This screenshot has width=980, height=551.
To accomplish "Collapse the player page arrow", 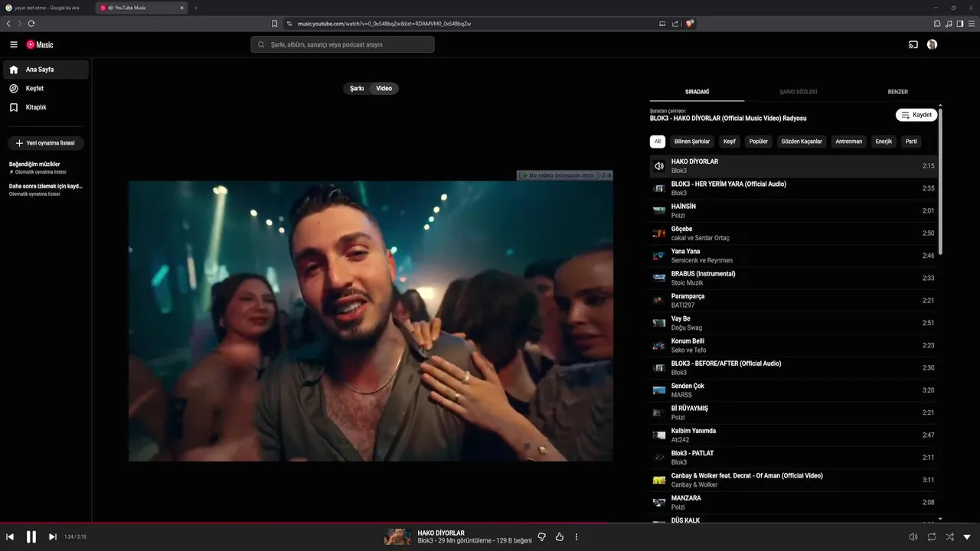I will [x=967, y=537].
